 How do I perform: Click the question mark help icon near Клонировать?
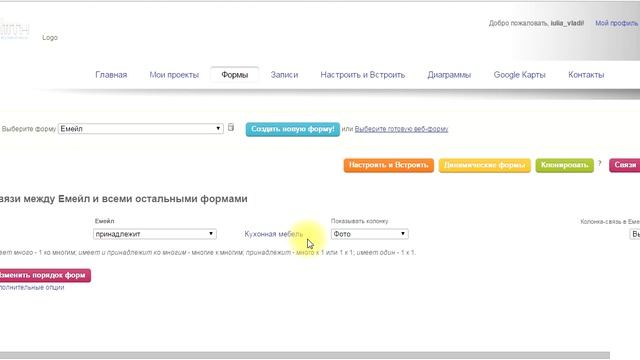tap(600, 163)
